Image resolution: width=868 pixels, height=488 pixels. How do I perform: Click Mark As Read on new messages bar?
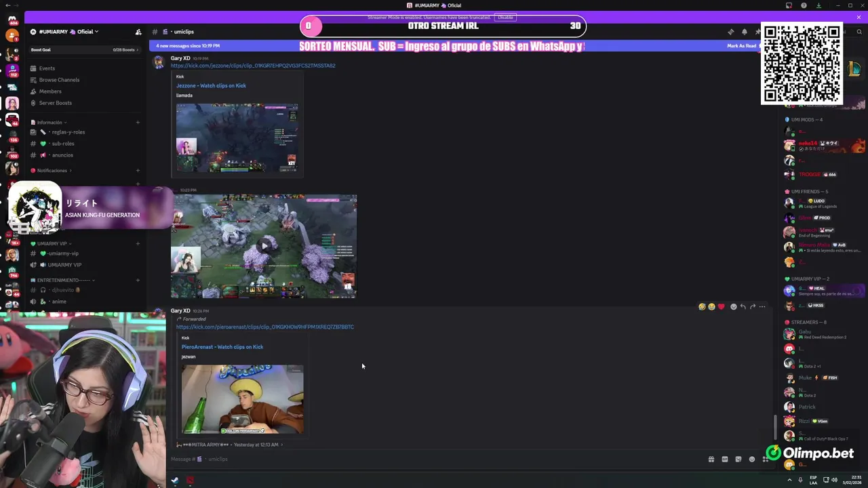[x=741, y=46]
